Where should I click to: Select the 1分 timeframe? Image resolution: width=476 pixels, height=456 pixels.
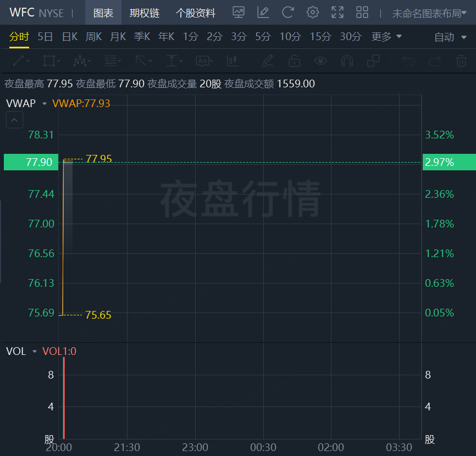point(190,37)
